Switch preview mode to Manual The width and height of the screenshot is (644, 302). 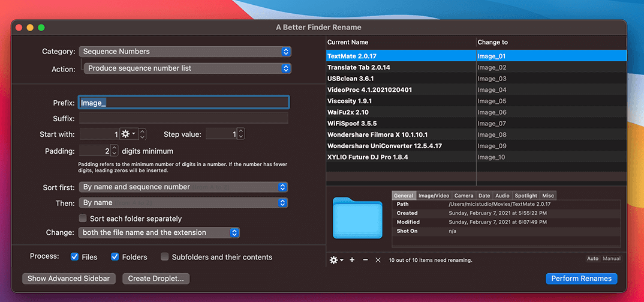pos(611,259)
